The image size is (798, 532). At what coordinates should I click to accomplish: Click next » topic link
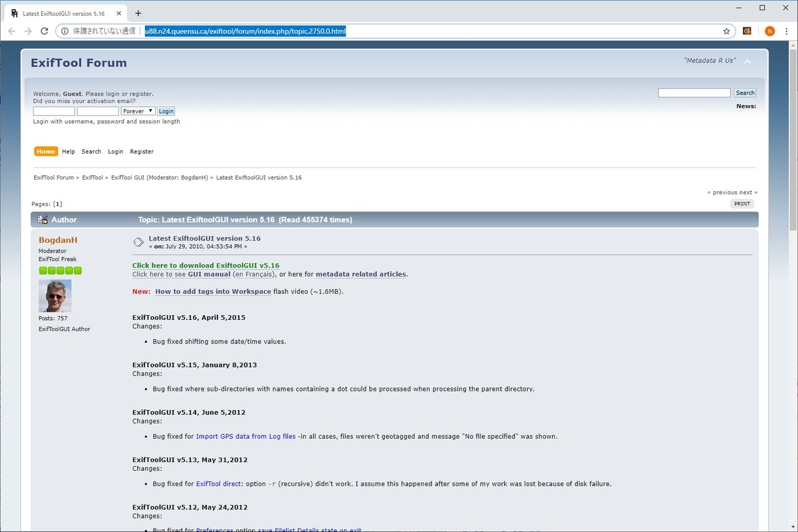(748, 192)
